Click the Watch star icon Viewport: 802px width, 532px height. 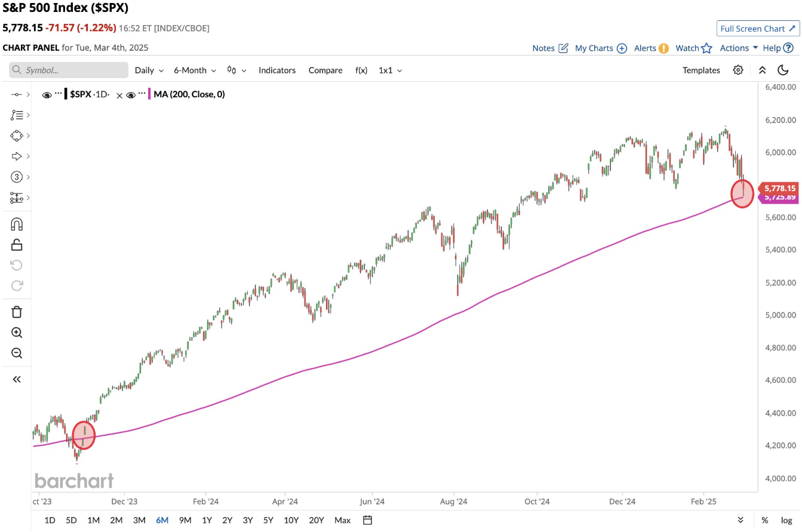pos(706,48)
